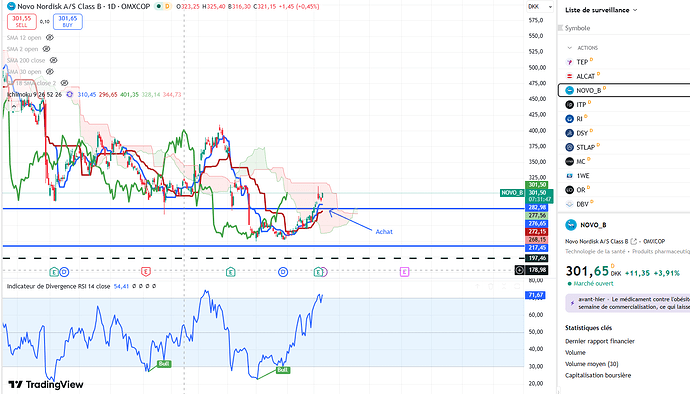This screenshot has width=690, height=394.
Task: Click the SELL 301,55 button
Action: [22, 22]
